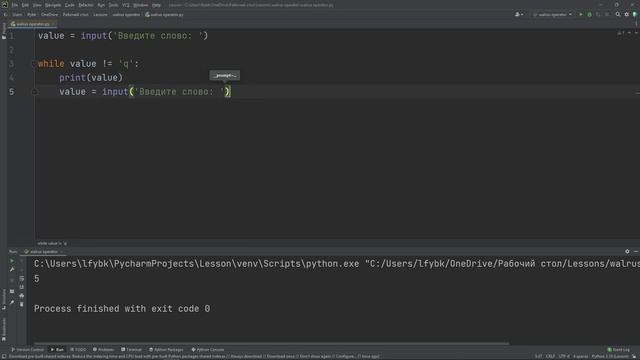Click the Python interpreter status bar entry
Viewport: 640px width, 360px height.
[610, 357]
